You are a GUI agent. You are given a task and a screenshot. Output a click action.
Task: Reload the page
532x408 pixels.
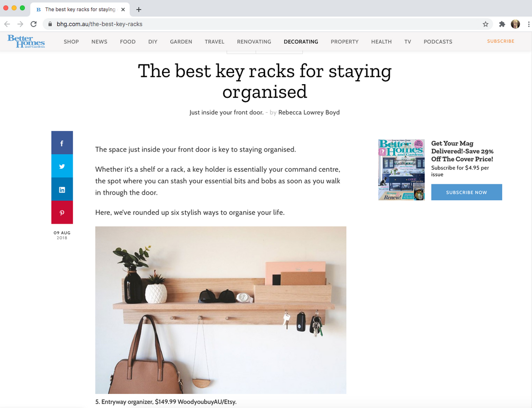[33, 24]
